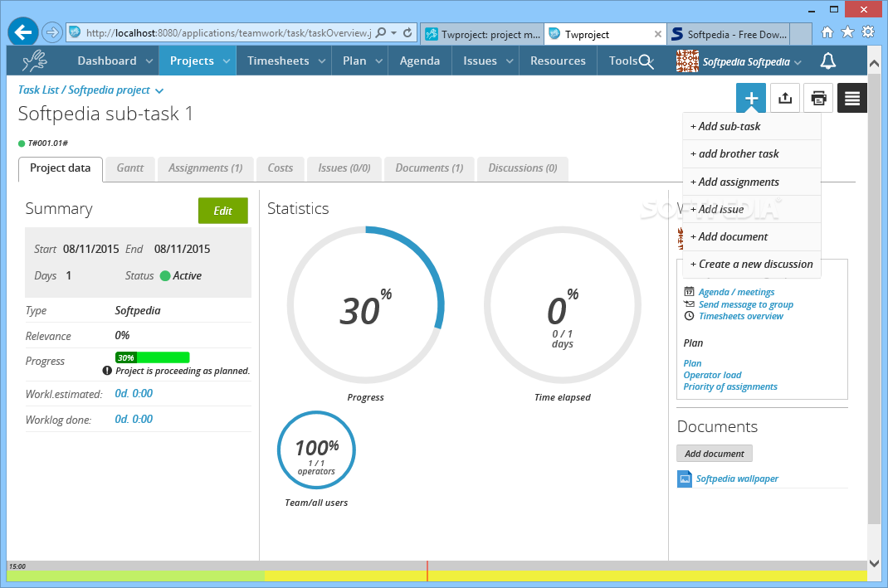
Task: Open the Task List / Softpedia project link
Action: tap(84, 90)
